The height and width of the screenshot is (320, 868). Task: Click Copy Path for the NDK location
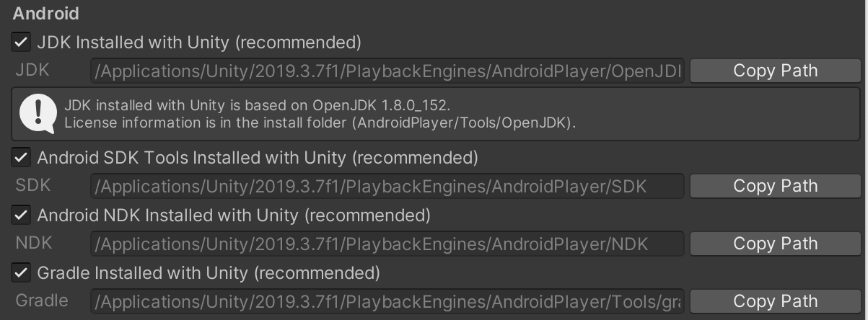[775, 244]
